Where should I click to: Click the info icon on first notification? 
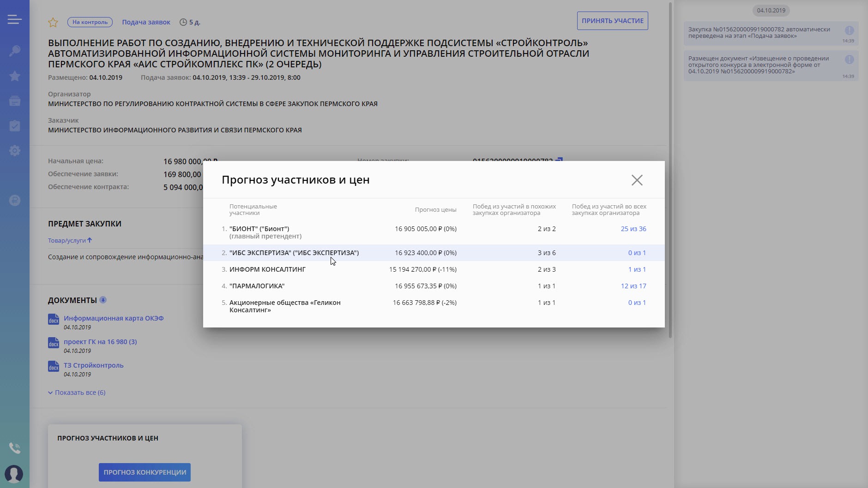(x=849, y=30)
